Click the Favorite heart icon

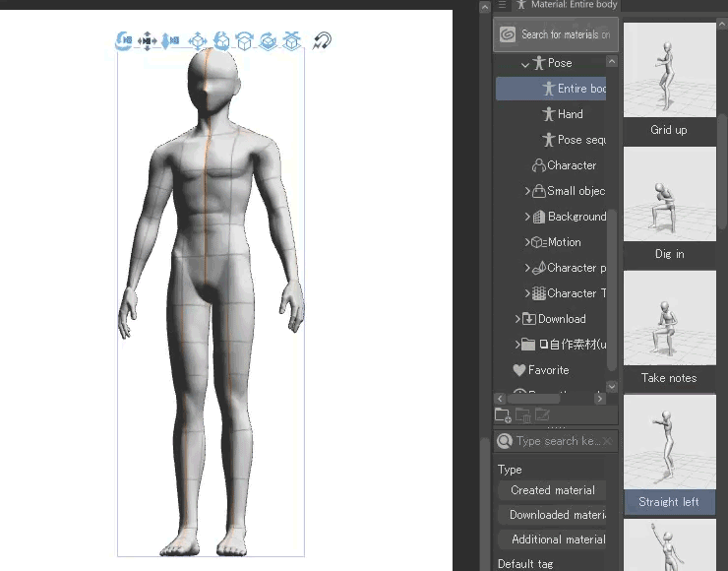coord(519,370)
